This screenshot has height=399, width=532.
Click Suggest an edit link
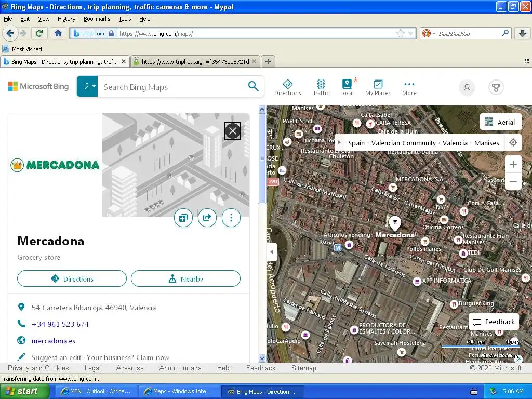[x=56, y=357]
